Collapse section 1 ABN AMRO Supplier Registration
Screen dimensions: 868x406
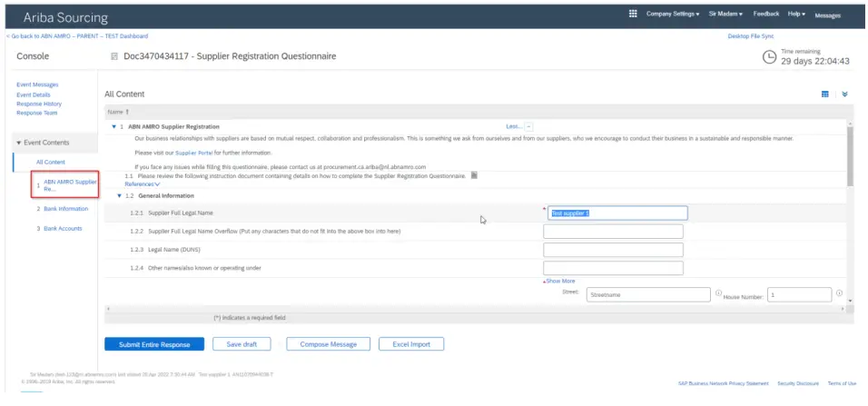coord(114,127)
